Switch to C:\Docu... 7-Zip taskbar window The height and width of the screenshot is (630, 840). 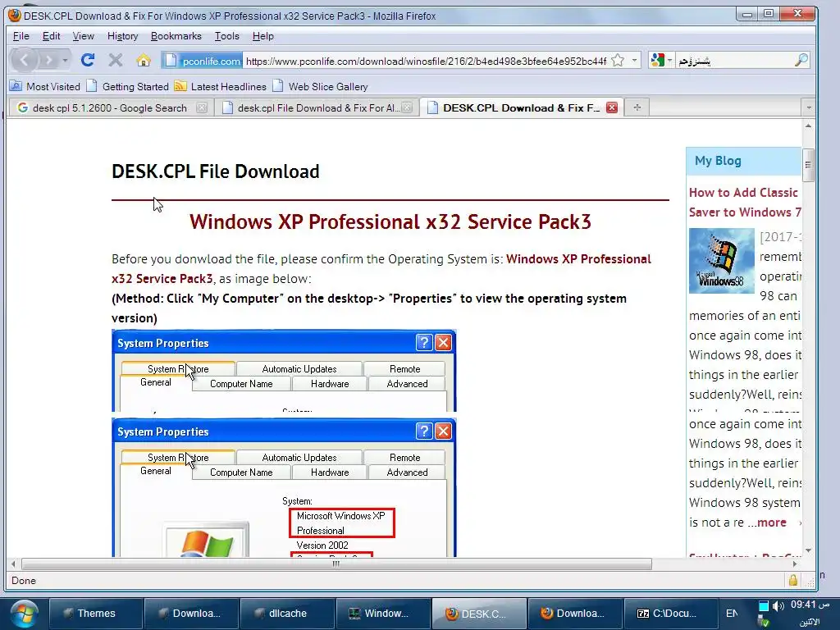coord(670,614)
